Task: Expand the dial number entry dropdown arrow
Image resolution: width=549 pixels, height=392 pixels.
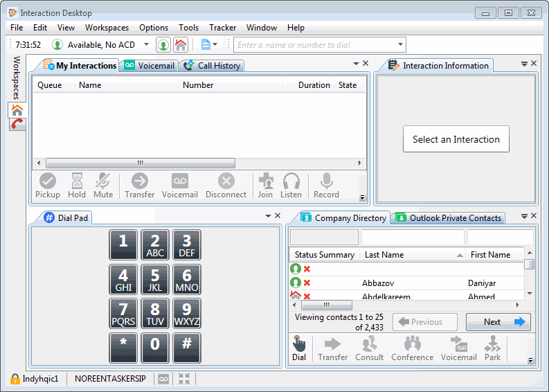Action: pos(399,45)
